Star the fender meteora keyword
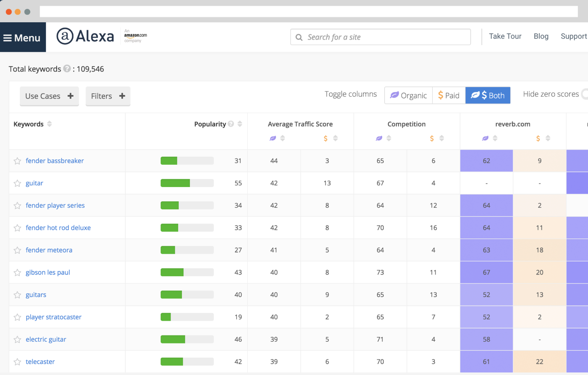This screenshot has width=588, height=375. coord(17,250)
